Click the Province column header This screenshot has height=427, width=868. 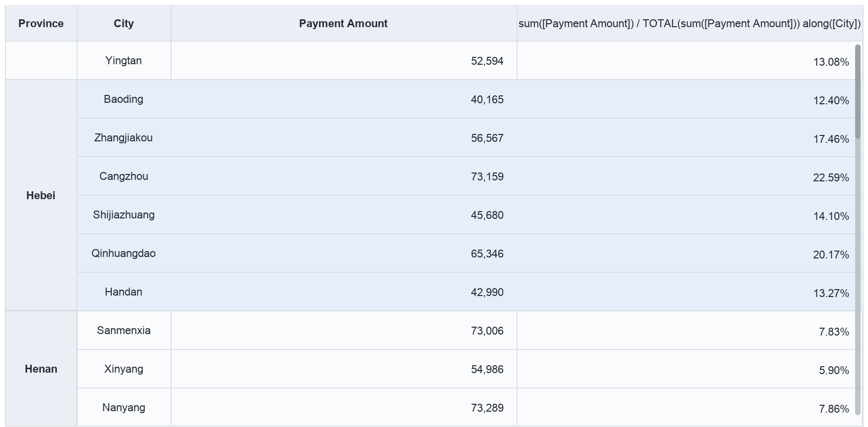click(x=41, y=23)
